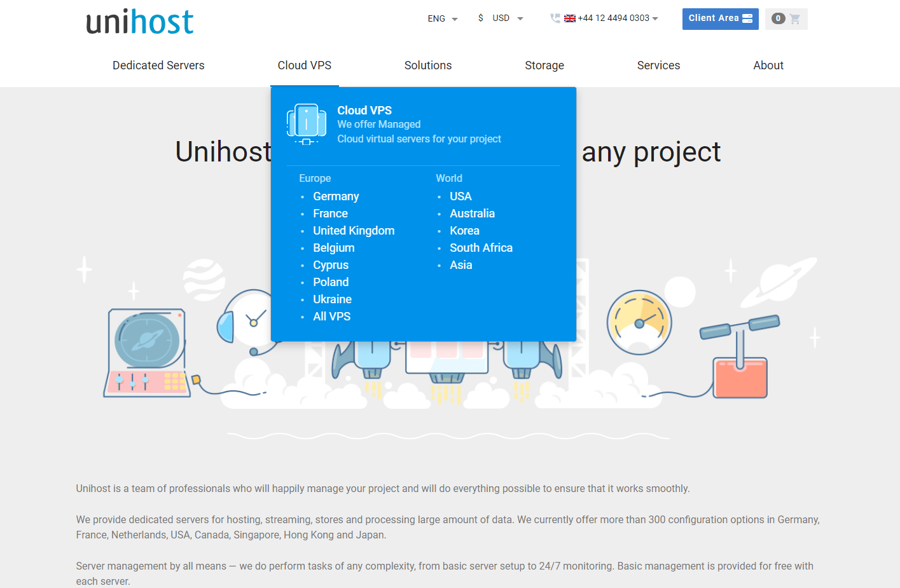The width and height of the screenshot is (900, 588).
Task: Select Australia VPS location
Action: click(x=472, y=214)
